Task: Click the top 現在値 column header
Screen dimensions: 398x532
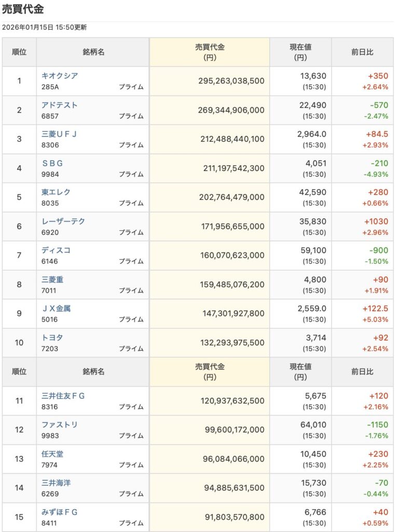Action: pyautogui.click(x=300, y=52)
